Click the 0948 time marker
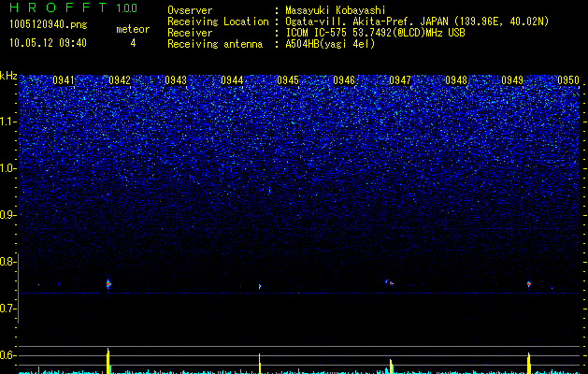588x374 pixels. (456, 80)
